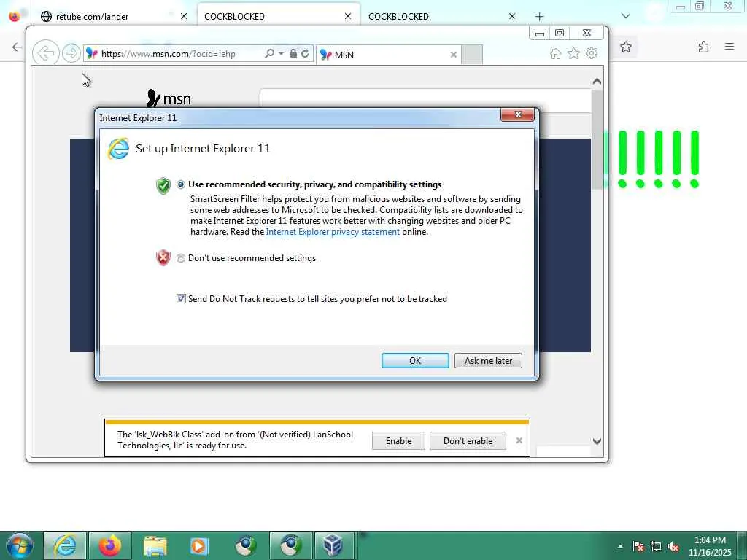This screenshot has height=560, width=747.
Task: Open the taskbar clock showing 1:04 PM
Action: pos(710,546)
